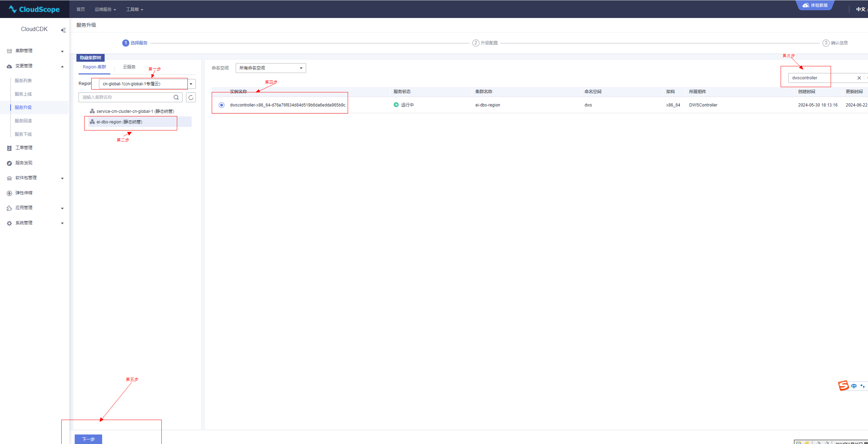Clear the dwscontroller search with X icon
868x444 pixels.
point(859,78)
